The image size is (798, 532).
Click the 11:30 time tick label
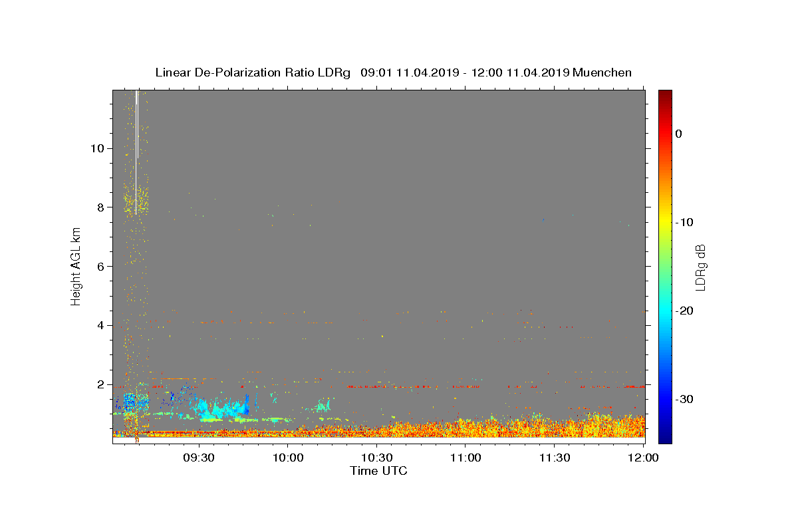click(554, 458)
